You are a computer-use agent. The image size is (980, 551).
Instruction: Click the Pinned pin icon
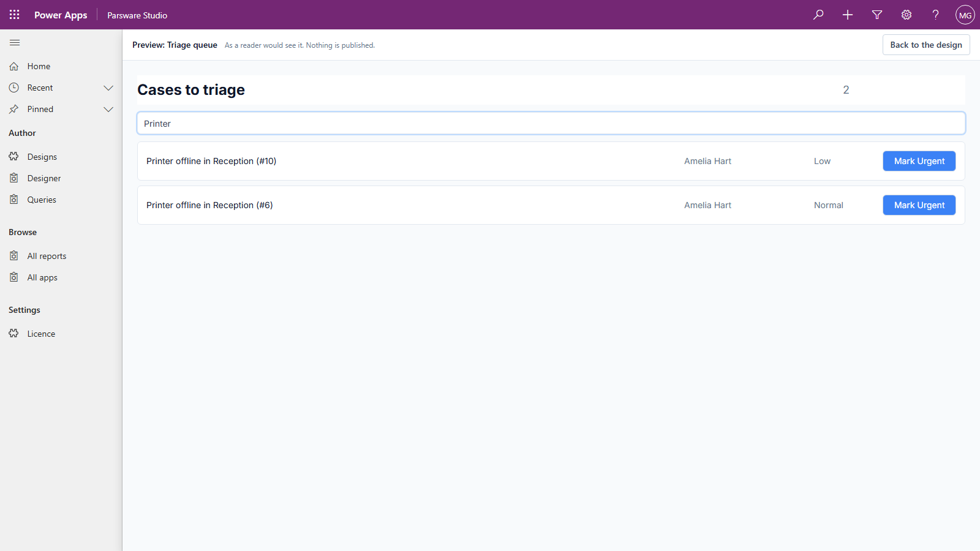coord(14,109)
